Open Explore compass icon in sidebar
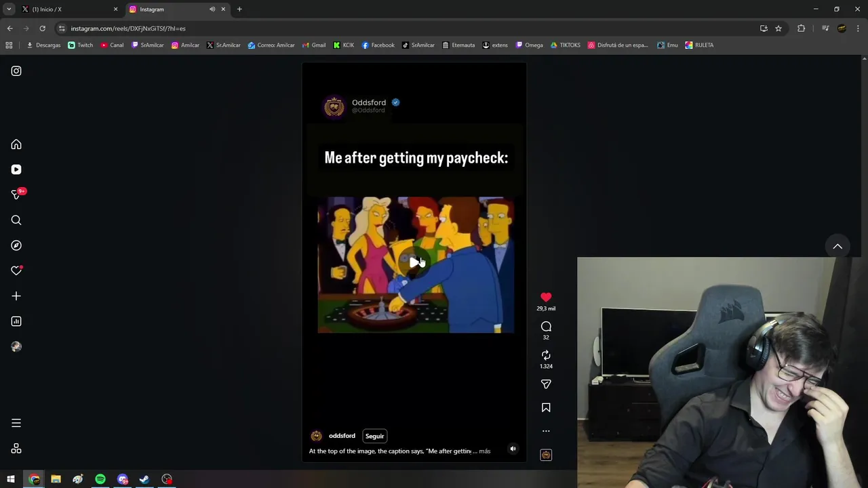Screen dimensions: 868x488 pos(16,245)
